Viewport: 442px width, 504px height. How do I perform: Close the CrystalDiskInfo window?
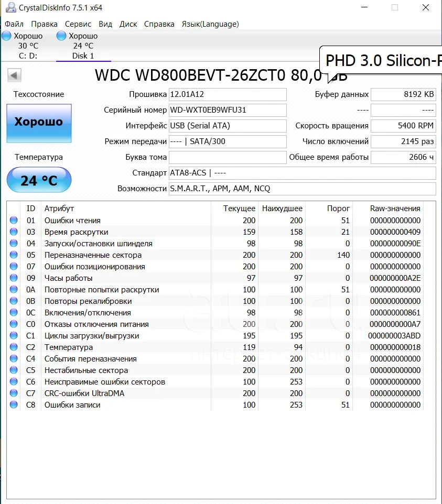[425, 7]
